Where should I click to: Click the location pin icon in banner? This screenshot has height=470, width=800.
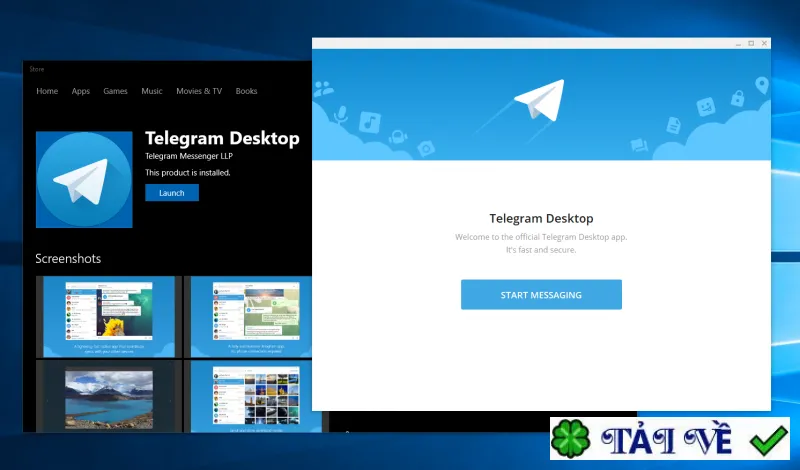tap(762, 86)
